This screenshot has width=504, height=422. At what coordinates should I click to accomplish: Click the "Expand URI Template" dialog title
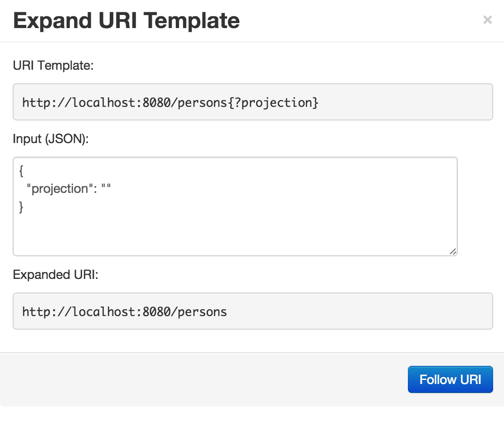click(126, 21)
